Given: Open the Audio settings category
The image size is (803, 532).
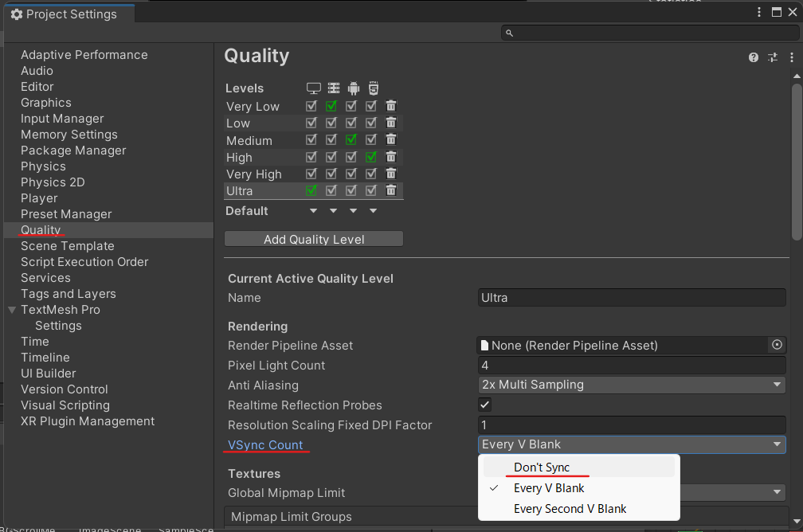Looking at the screenshot, I should coord(37,71).
